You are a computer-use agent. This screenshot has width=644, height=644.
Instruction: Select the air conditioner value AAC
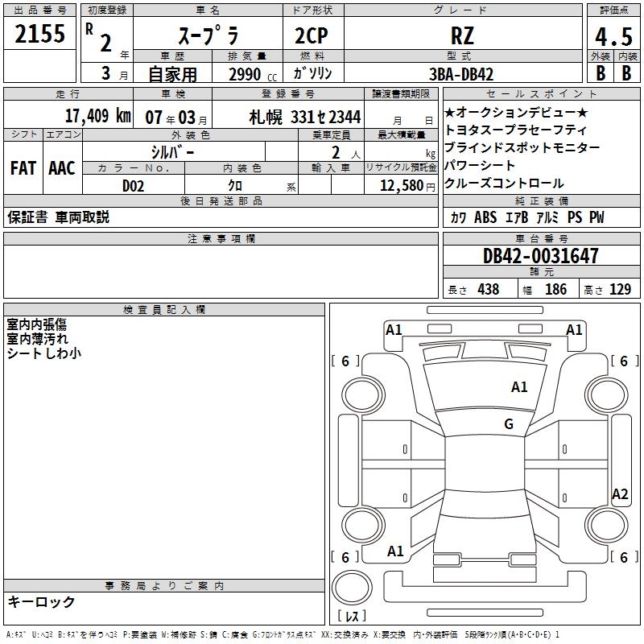[x=62, y=168]
